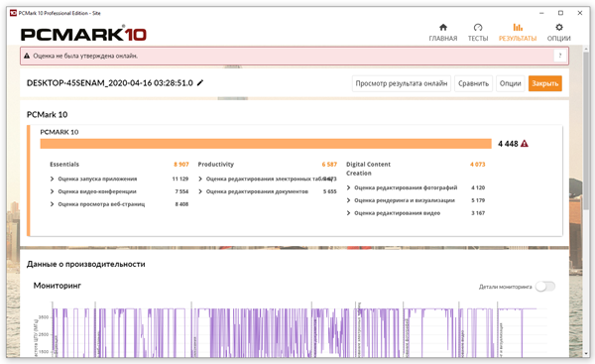The height and width of the screenshot is (364, 595).
Task: Edit result name with the pencil icon
Action: tap(200, 82)
